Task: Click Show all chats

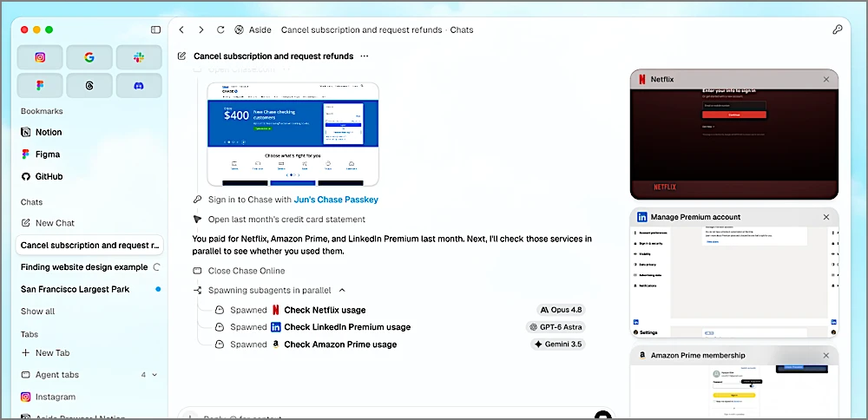Action: click(37, 312)
